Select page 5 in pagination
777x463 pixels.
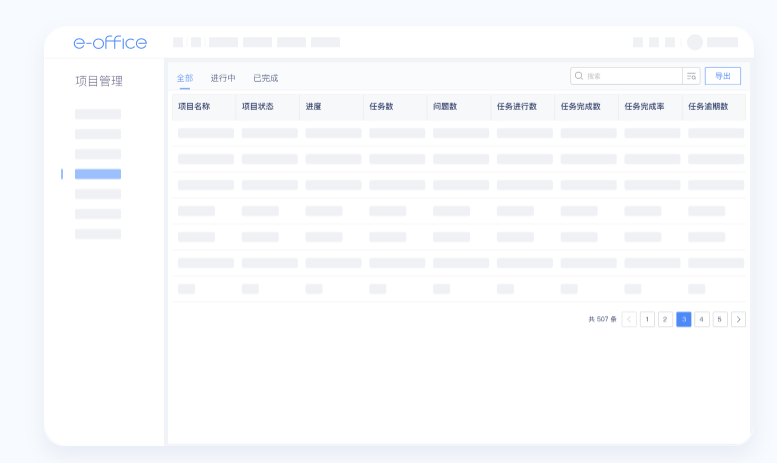click(x=720, y=319)
